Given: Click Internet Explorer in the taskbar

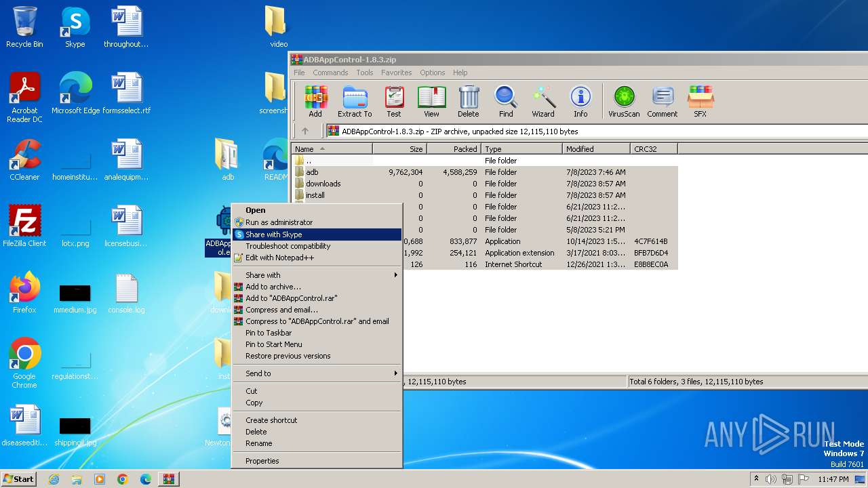Looking at the screenshot, I should point(54,479).
